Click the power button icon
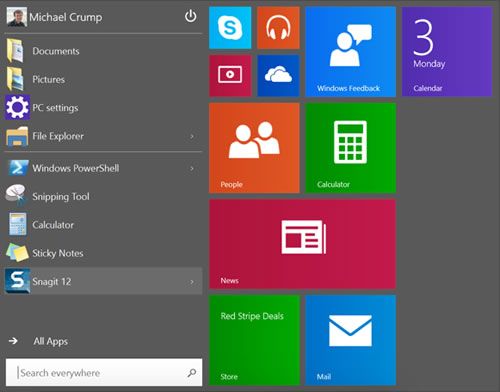The height and width of the screenshot is (392, 500). pos(190,16)
